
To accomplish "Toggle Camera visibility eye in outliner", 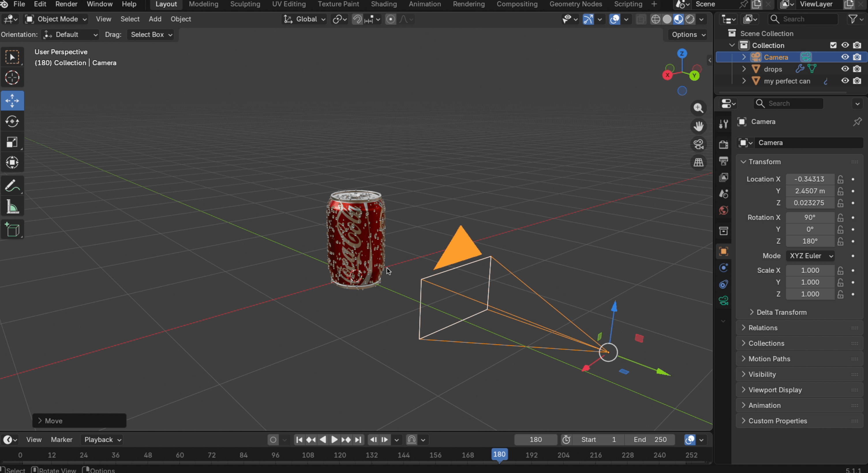I will point(845,57).
